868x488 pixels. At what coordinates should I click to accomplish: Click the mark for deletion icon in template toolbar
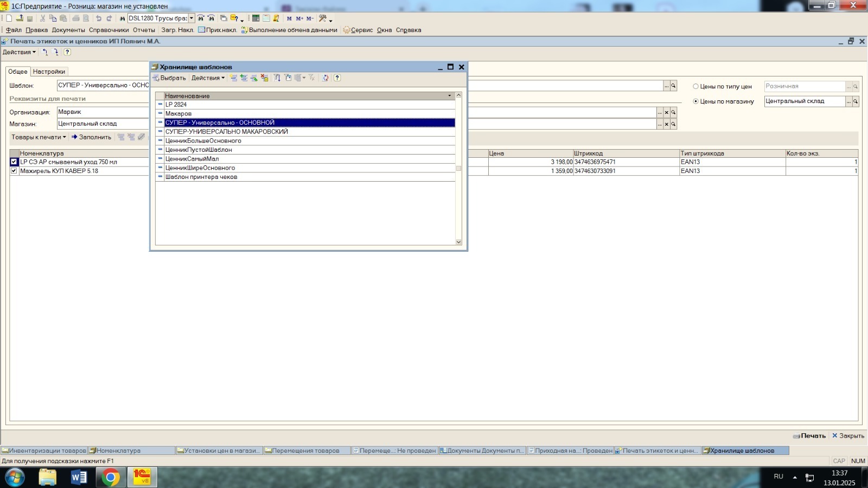264,78
